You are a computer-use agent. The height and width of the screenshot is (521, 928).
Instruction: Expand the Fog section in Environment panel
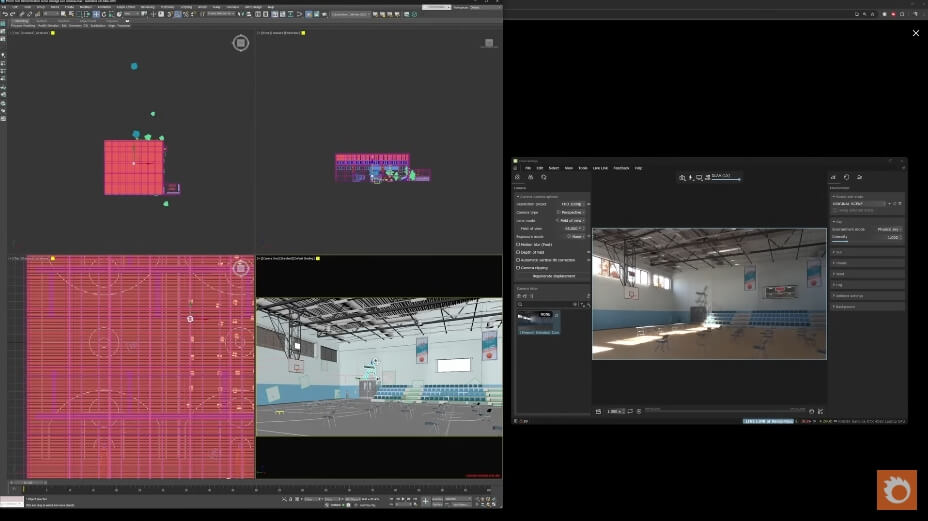tap(868, 285)
